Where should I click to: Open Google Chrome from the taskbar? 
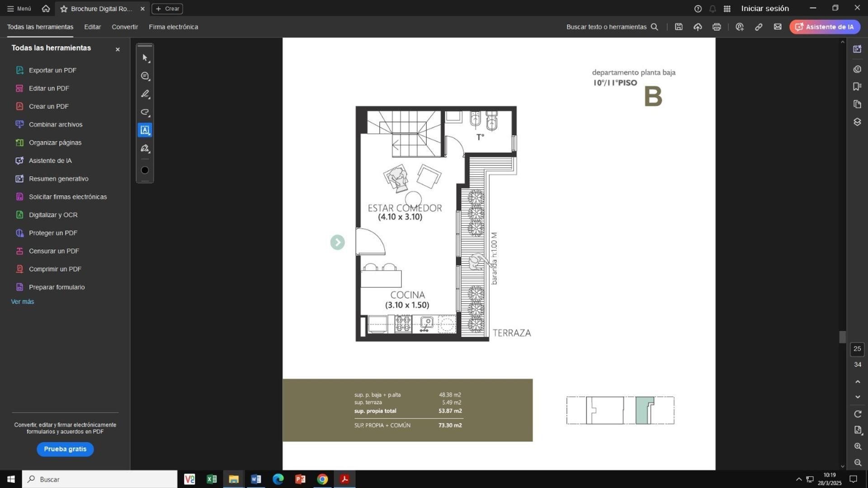point(322,479)
